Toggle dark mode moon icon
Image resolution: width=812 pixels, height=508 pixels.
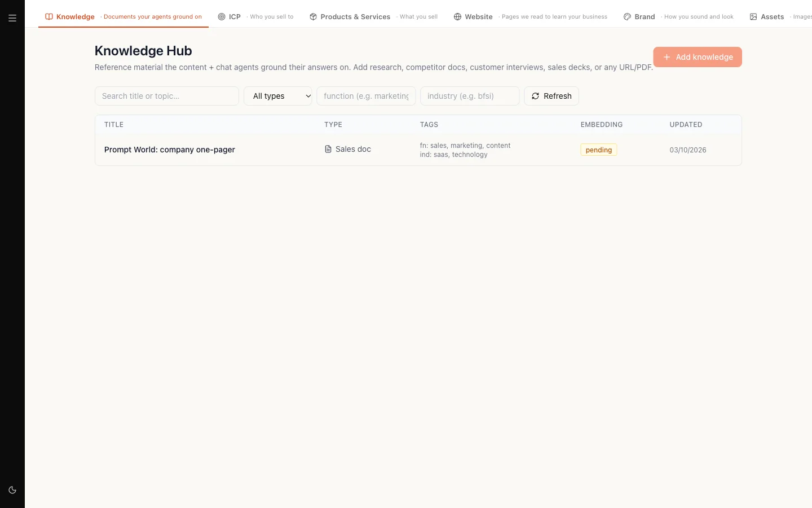(12, 490)
